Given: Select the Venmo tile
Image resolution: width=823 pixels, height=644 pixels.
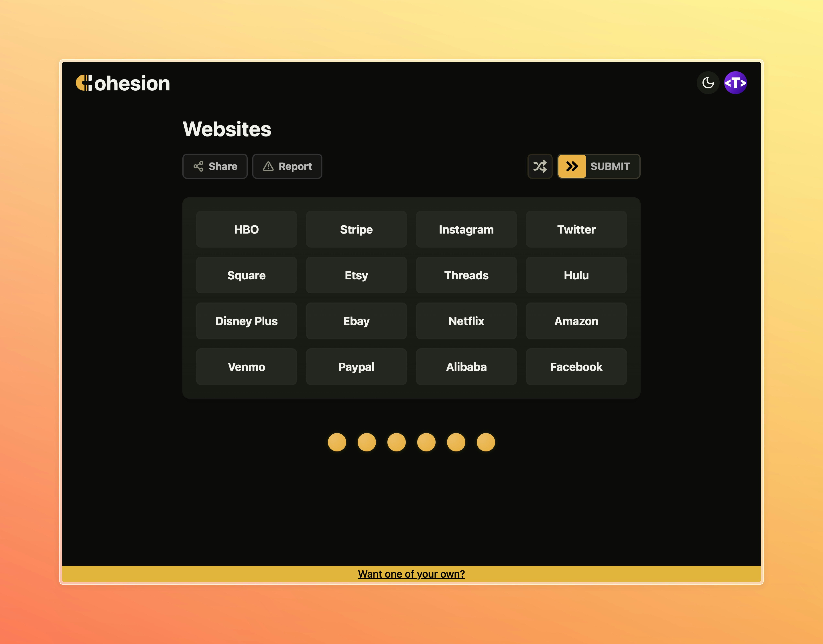Looking at the screenshot, I should coord(246,367).
